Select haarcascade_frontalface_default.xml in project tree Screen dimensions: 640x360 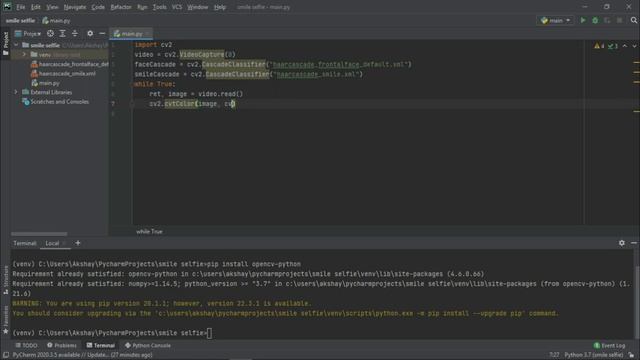tap(70, 64)
